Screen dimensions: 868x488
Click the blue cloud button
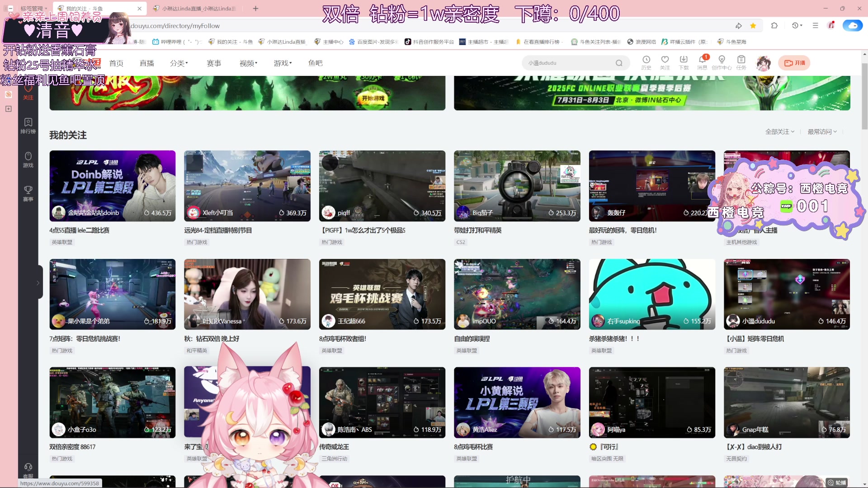coord(853,26)
